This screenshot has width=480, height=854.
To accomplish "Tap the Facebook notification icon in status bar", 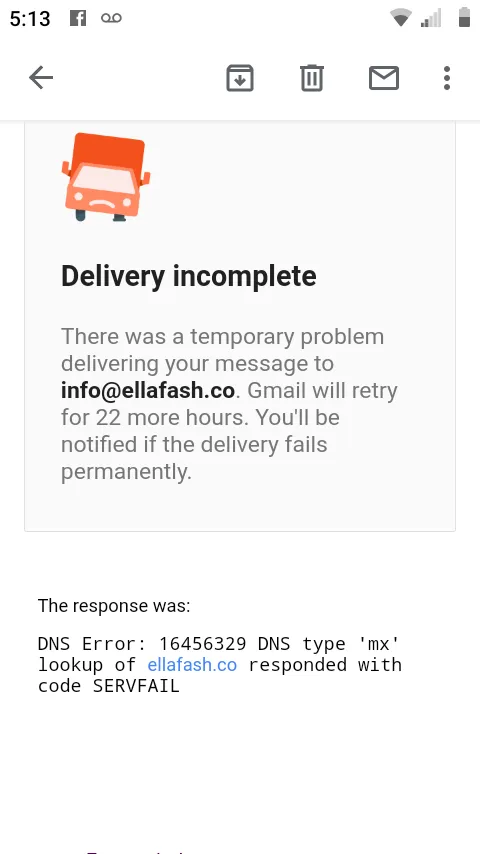I will click(78, 18).
